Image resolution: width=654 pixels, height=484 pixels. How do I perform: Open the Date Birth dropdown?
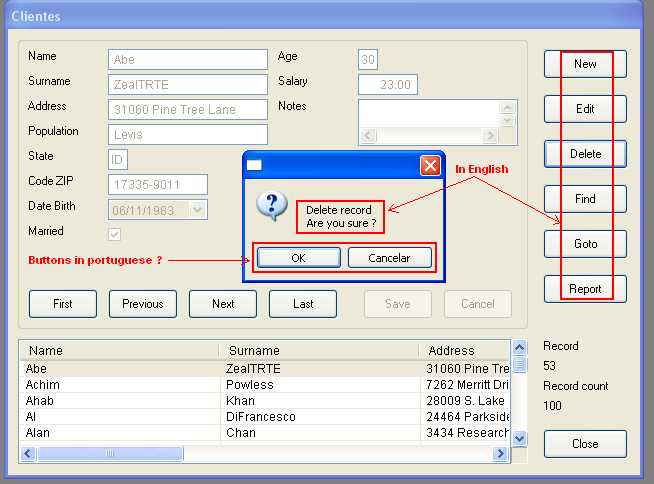pyautogui.click(x=197, y=209)
